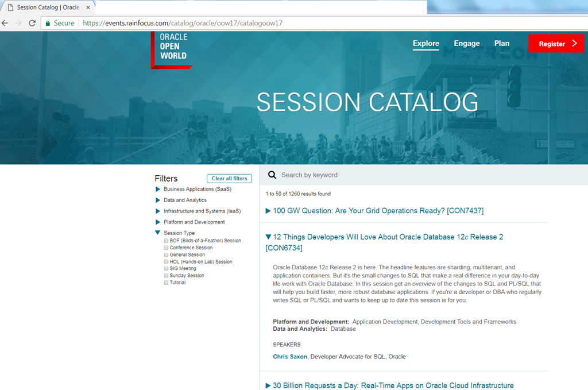Screen dimensions: 588x390
Task: Click the SPEAKERS label
Action: (287, 345)
